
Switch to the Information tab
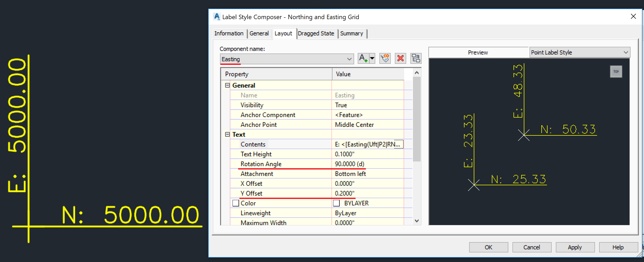[x=229, y=34]
